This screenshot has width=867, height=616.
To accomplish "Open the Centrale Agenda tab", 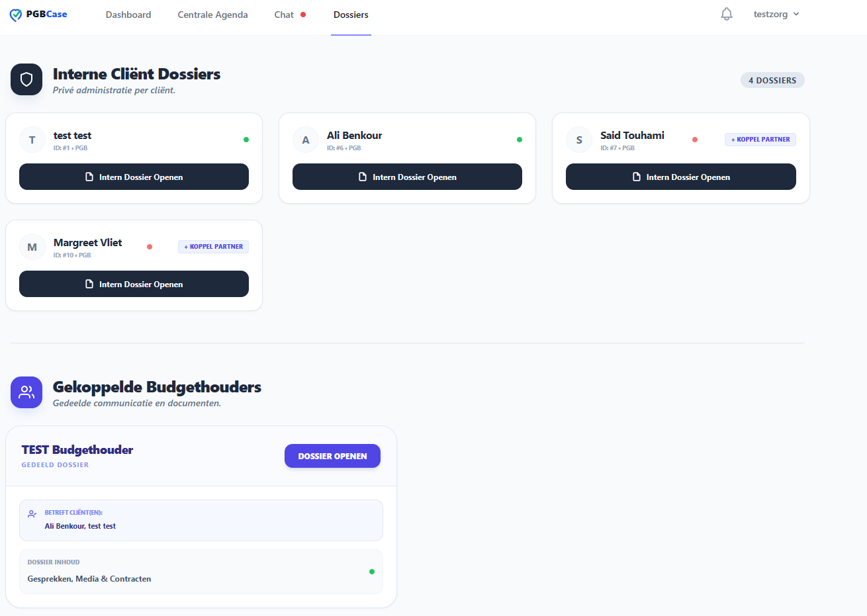I will pyautogui.click(x=212, y=15).
